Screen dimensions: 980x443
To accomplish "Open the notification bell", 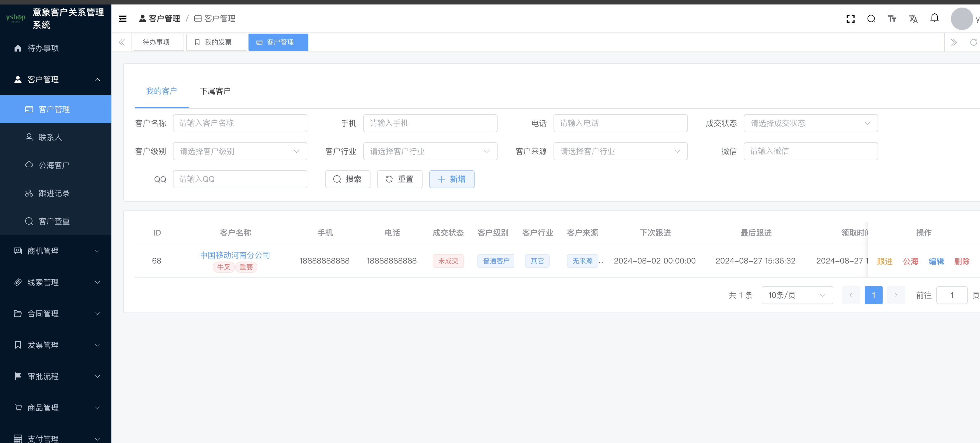I will 934,18.
